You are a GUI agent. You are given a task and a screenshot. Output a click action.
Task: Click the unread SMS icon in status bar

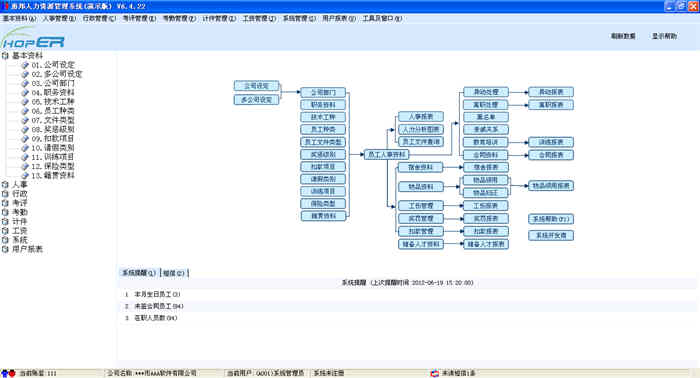click(434, 373)
